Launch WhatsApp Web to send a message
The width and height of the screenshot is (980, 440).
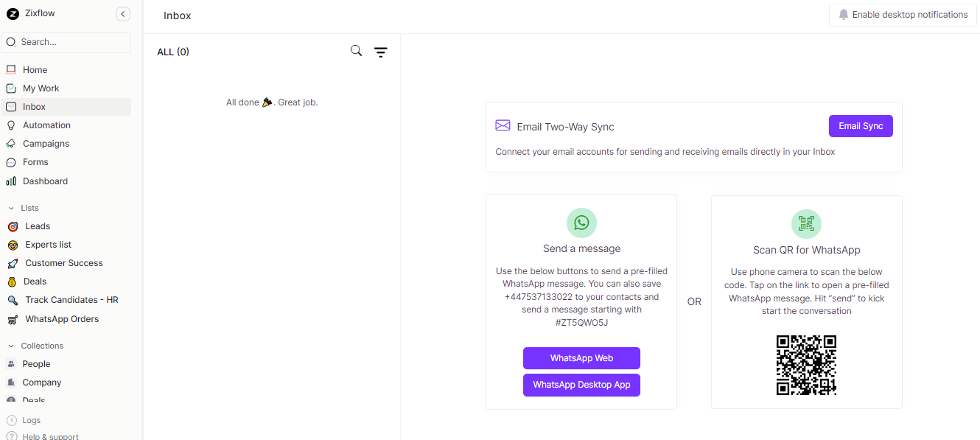click(581, 357)
